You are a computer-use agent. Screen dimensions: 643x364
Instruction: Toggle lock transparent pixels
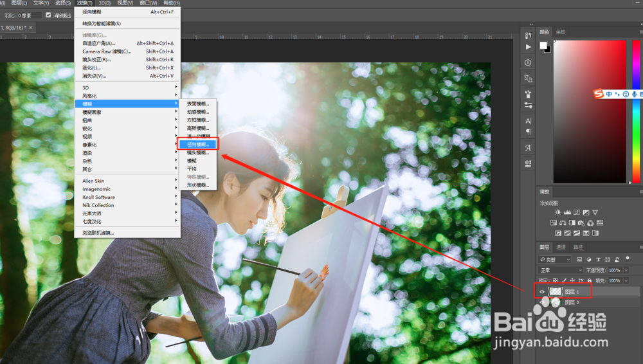[x=556, y=280]
